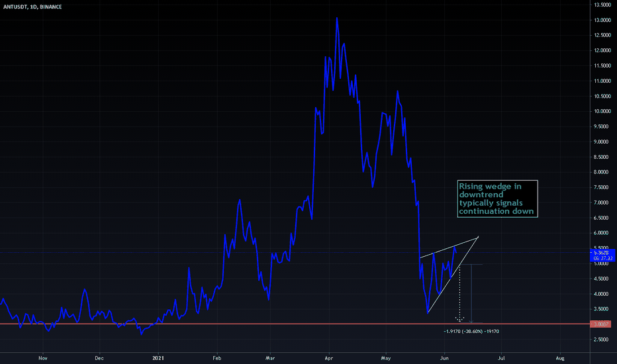Click the Feb label on time axis
This screenshot has width=617, height=364.
tap(217, 358)
